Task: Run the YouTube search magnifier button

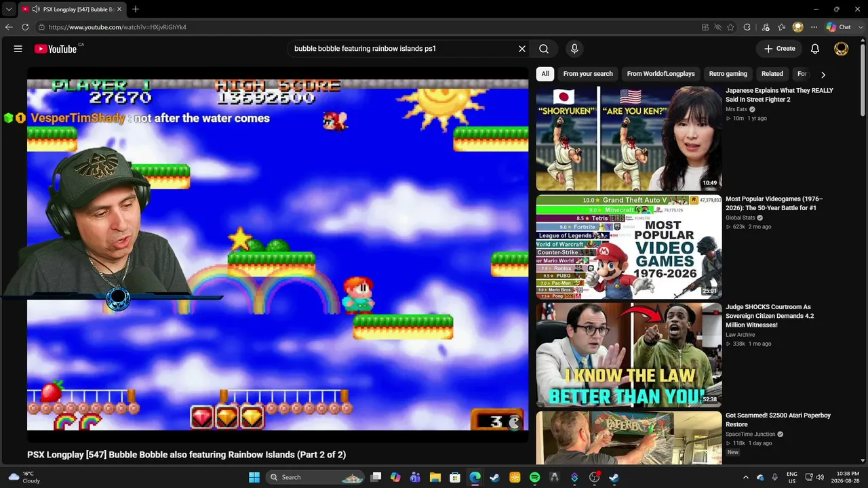Action: (544, 49)
